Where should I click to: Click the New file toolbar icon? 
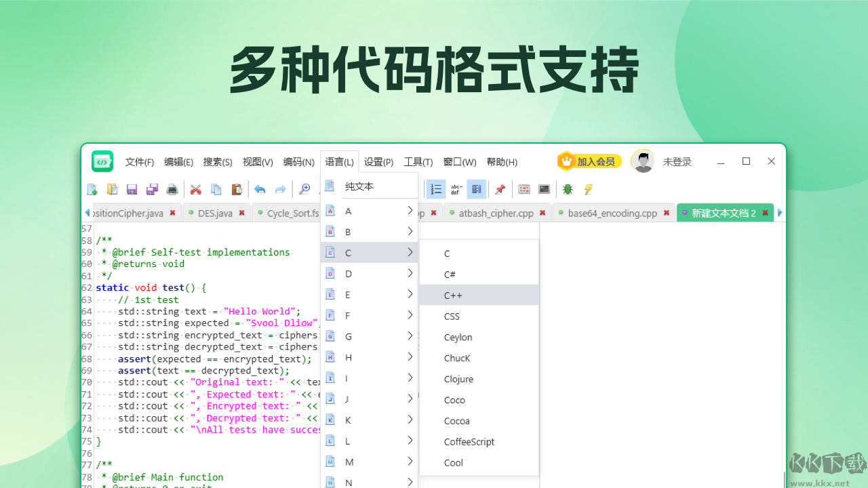point(92,189)
